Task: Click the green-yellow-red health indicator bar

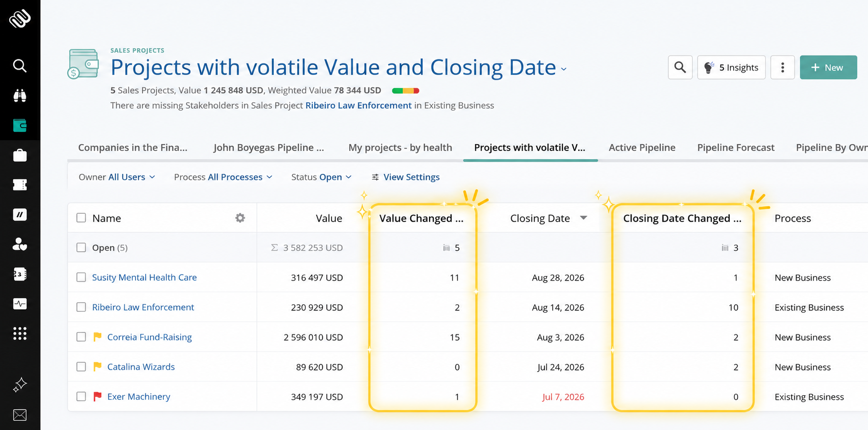Action: coord(405,91)
